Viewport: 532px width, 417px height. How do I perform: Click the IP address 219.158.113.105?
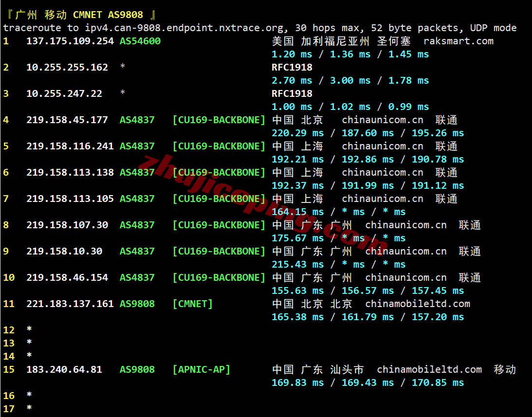[70, 199]
